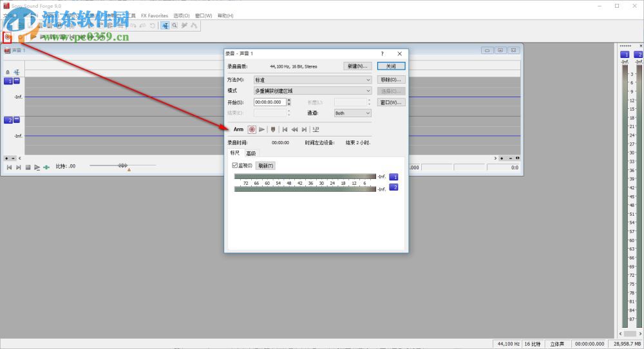Viewport: 644px width, 349px height.
Task: Click the prerecord counter icon in the Record dialog
Action: coord(316,129)
